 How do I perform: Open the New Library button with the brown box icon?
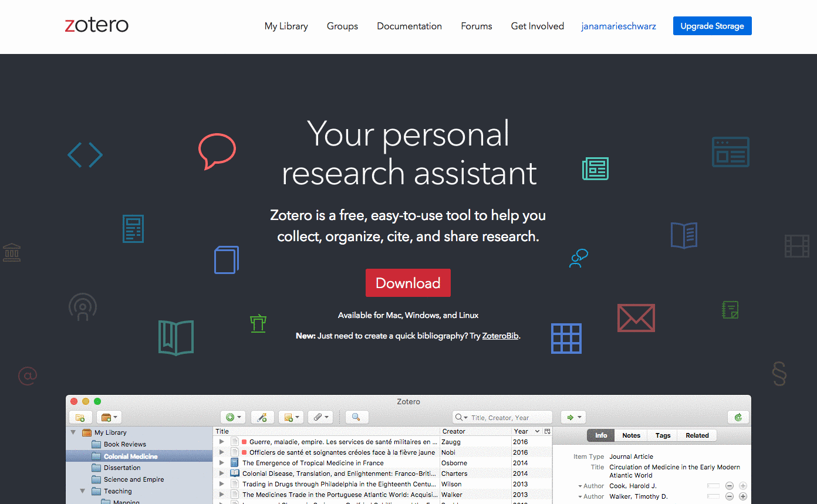pos(109,417)
